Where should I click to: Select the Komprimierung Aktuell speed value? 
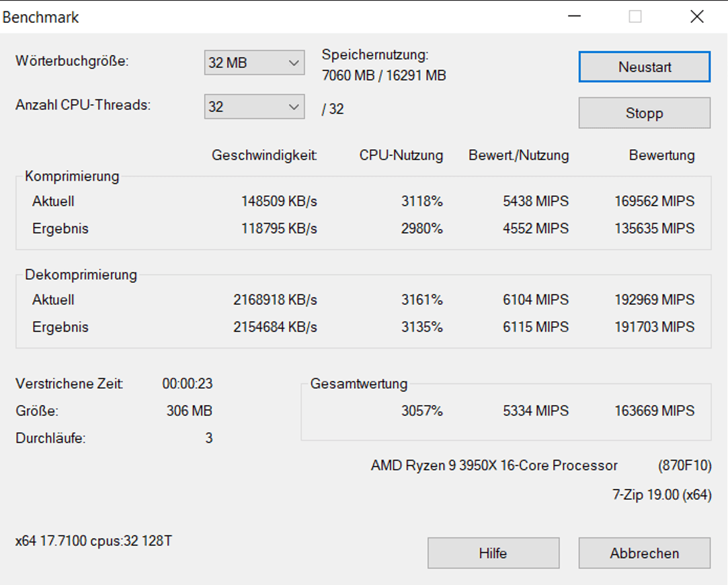click(x=279, y=201)
